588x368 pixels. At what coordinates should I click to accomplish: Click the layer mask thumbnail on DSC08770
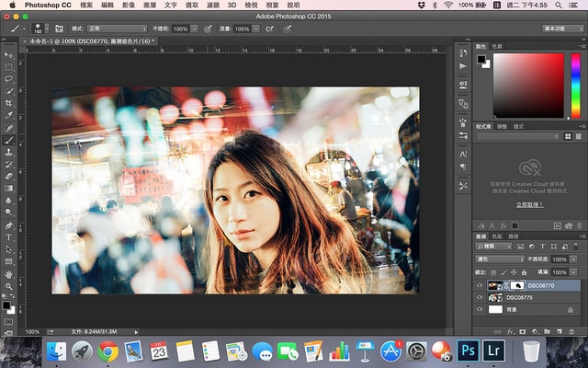tap(517, 285)
